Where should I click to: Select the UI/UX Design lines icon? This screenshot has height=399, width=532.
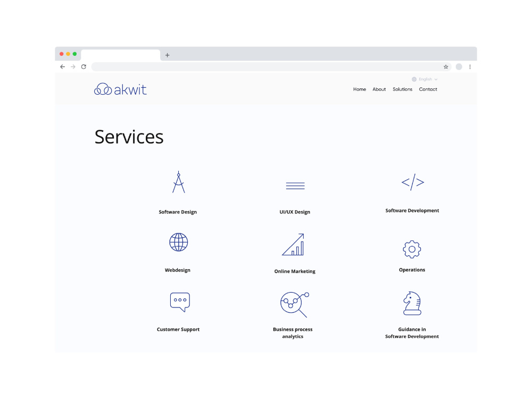[295, 186]
